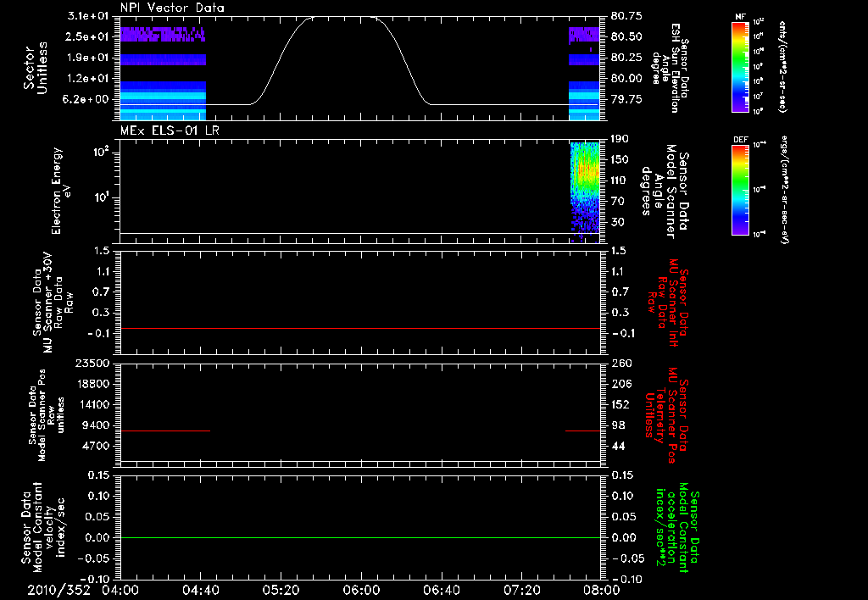The height and width of the screenshot is (600, 868).
Task: Click the 3.1e+01 sector tick value
Action: (x=88, y=16)
